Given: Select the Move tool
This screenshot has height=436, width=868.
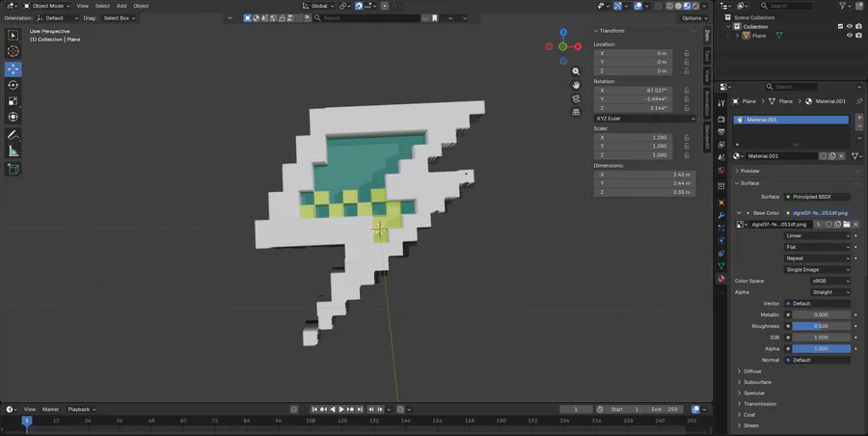Looking at the screenshot, I should pyautogui.click(x=14, y=69).
